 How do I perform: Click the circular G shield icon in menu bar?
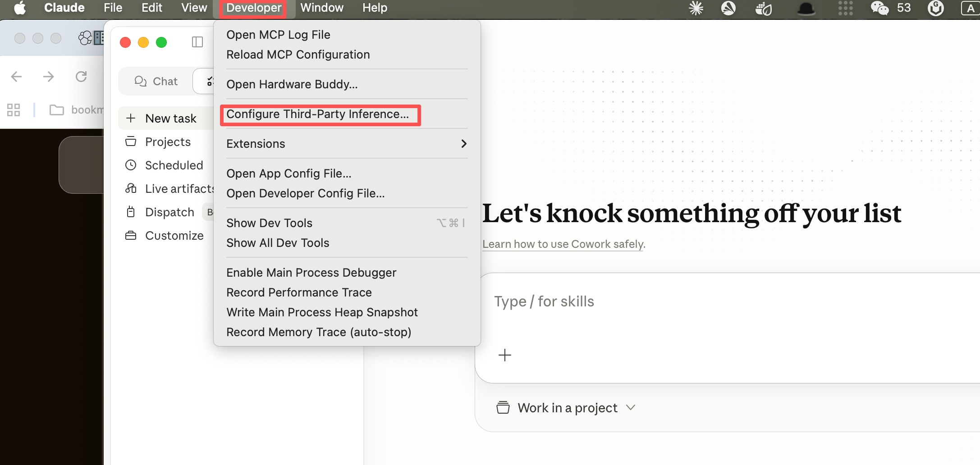[x=936, y=8]
